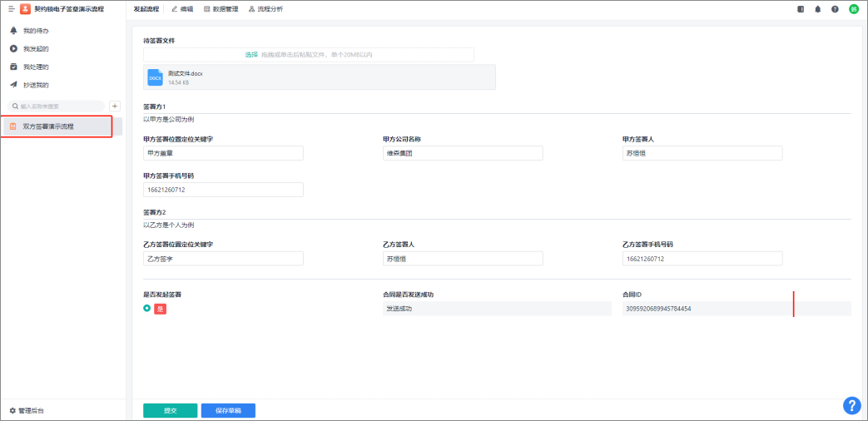Switch to the 数据管理 tab

click(x=221, y=9)
